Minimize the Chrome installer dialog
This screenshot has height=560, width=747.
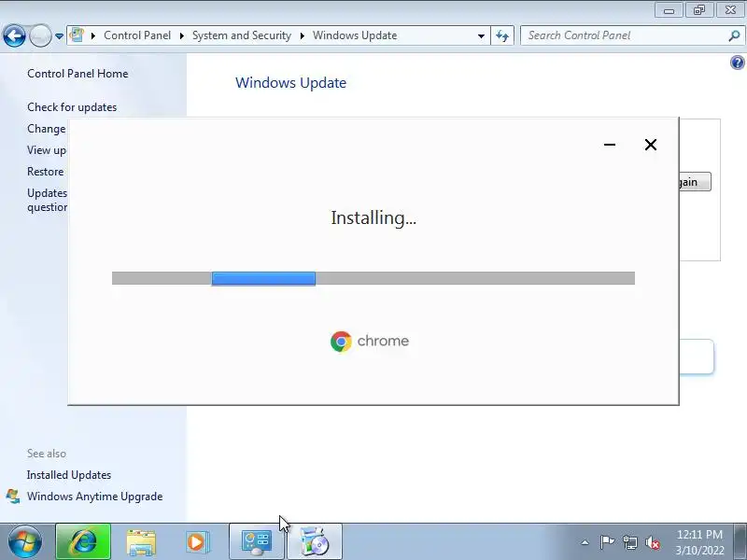(x=610, y=145)
